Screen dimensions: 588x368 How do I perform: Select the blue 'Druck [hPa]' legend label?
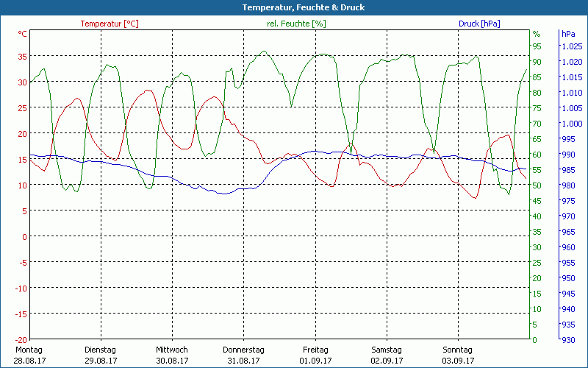click(479, 24)
